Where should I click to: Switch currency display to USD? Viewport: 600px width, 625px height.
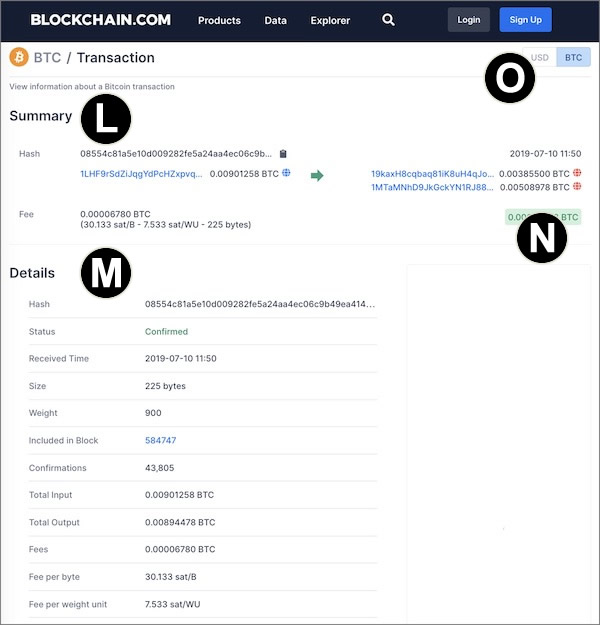click(539, 57)
